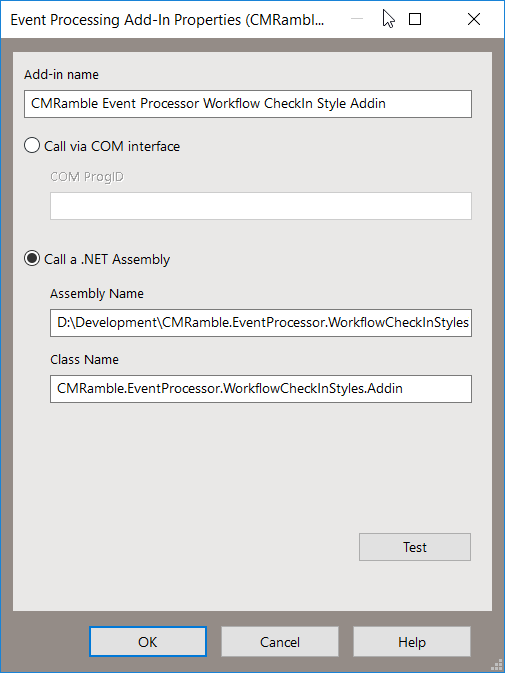Maximize the properties window
505x673 pixels.
click(415, 19)
